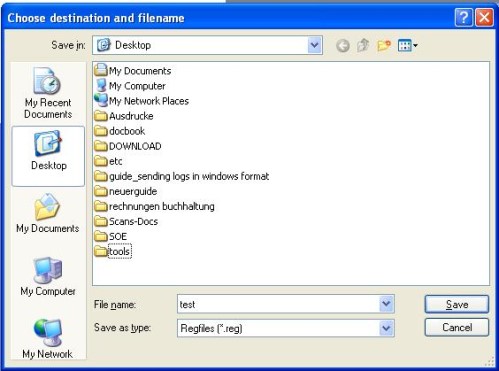
Task: Select the tools folder
Action: 113,251
